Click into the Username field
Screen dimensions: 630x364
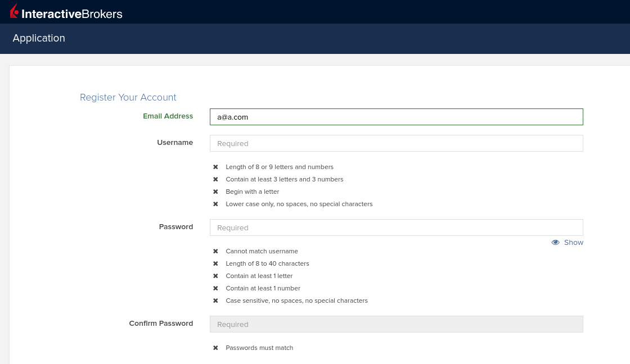tap(396, 143)
